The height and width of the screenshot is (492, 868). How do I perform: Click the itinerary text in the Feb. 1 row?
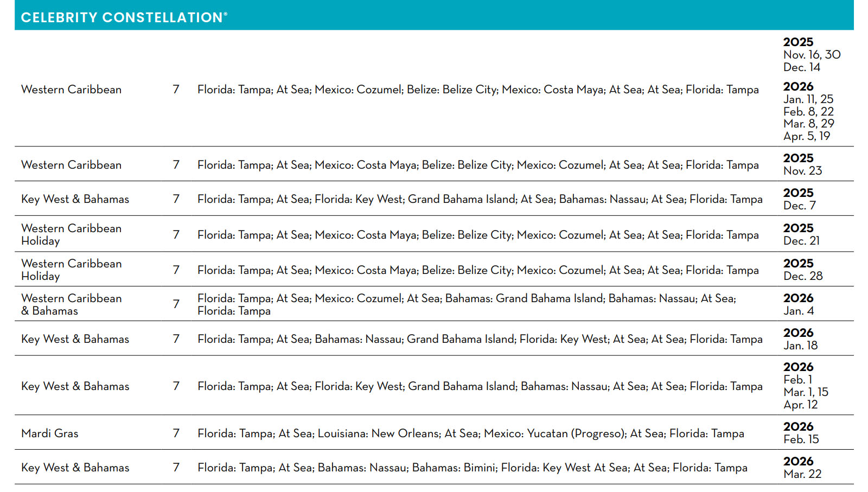[x=480, y=386]
